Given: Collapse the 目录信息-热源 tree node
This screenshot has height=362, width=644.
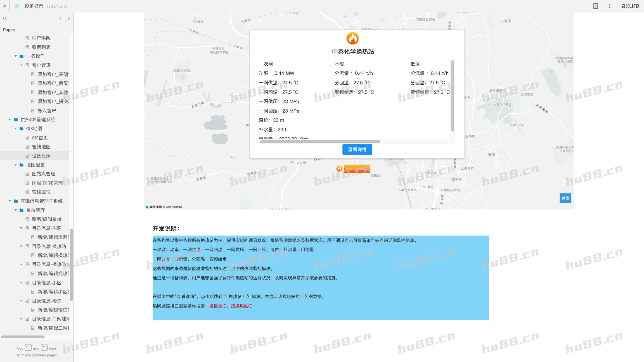Looking at the screenshot, I should [21, 228].
